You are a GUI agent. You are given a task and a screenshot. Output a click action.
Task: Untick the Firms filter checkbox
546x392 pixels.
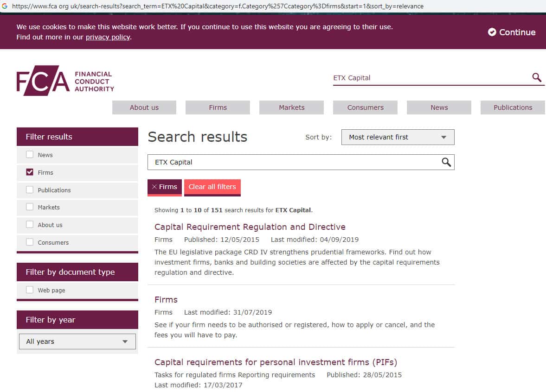pos(30,172)
